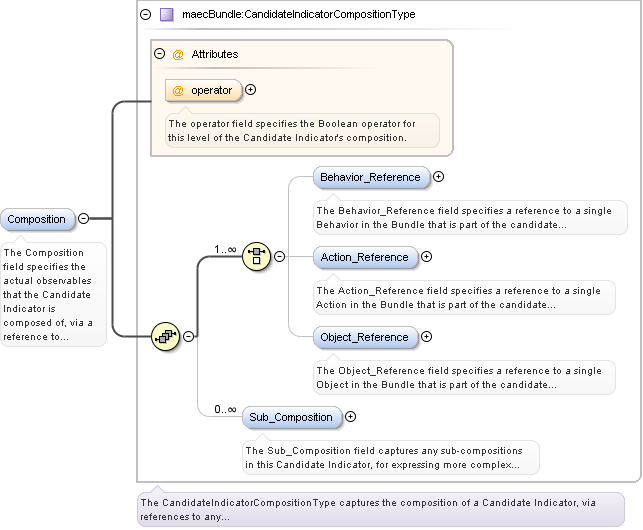The width and height of the screenshot is (643, 530).
Task: Expand the Behavior_Reference element
Action: [x=438, y=177]
